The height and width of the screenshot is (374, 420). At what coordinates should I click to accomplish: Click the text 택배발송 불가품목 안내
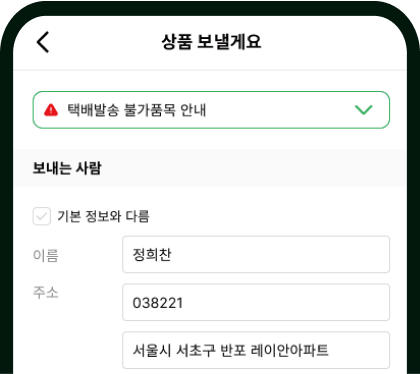click(137, 110)
